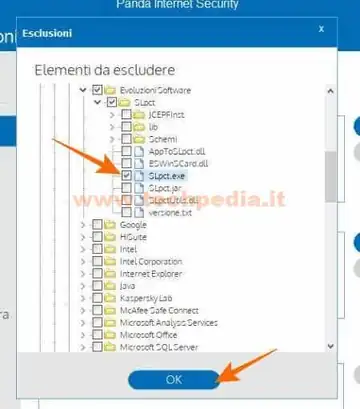Viewport: 360px width, 409px height.
Task: Tick the HiSuite folder checkbox
Action: pos(97,237)
